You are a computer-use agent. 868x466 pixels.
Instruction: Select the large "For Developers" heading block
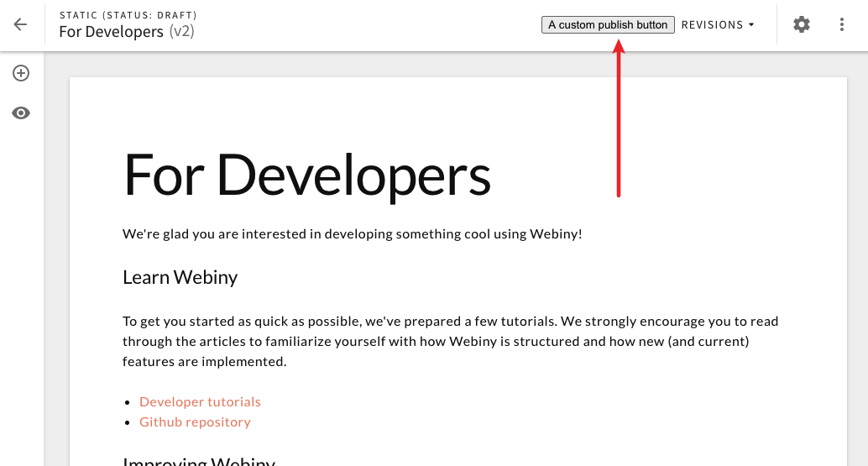306,175
